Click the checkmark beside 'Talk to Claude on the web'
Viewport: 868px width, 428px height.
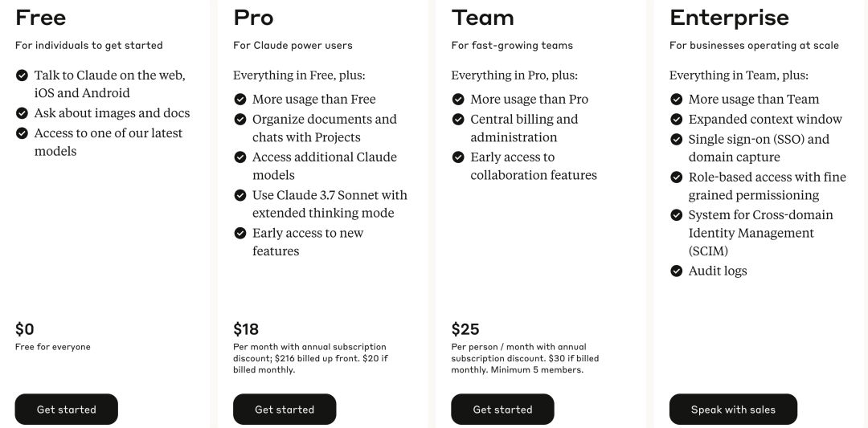coord(22,75)
